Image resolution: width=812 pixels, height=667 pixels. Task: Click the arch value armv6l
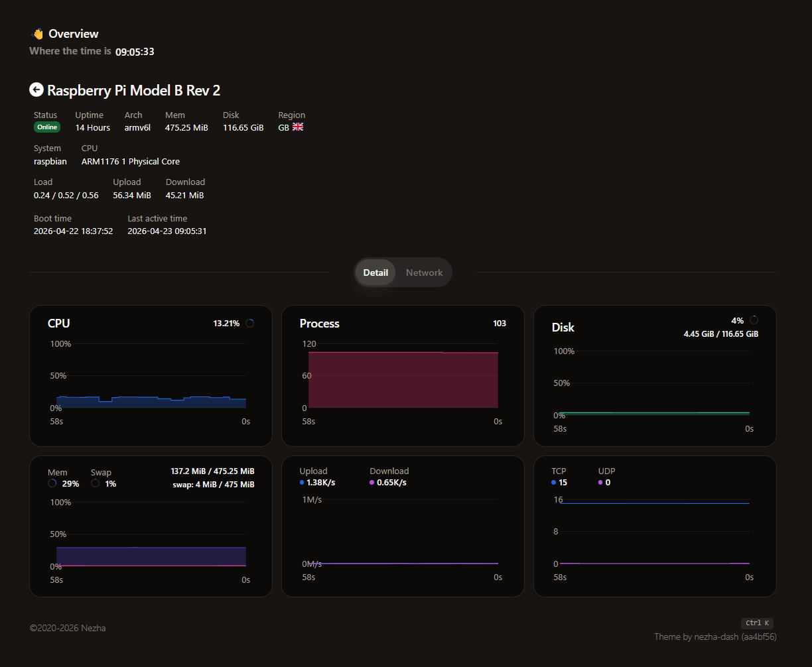click(x=137, y=127)
